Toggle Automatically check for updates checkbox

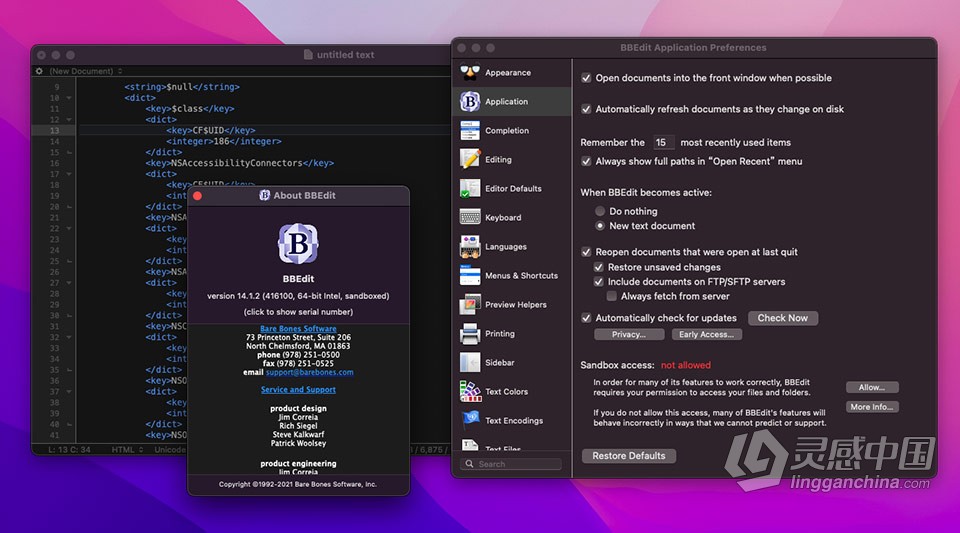pyautogui.click(x=586, y=318)
